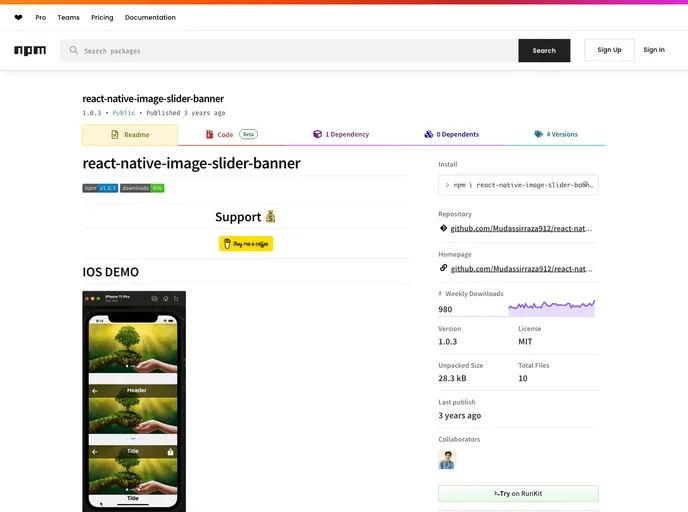
Task: Click the Code tab file icon
Action: click(210, 134)
